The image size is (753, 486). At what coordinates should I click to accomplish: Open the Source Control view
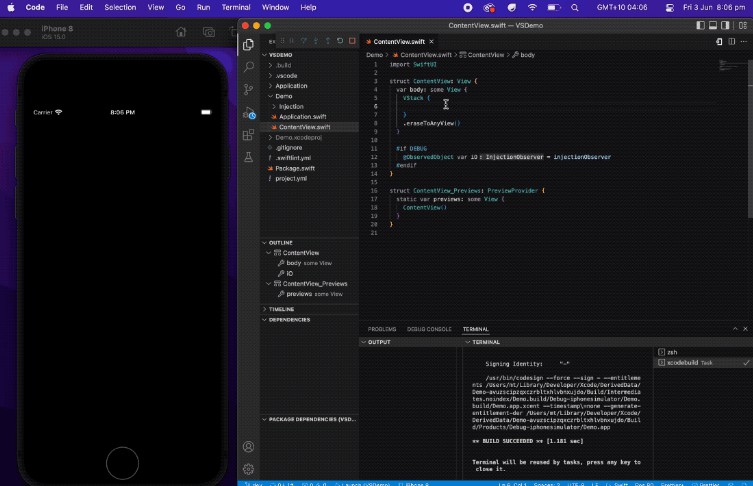[x=248, y=89]
